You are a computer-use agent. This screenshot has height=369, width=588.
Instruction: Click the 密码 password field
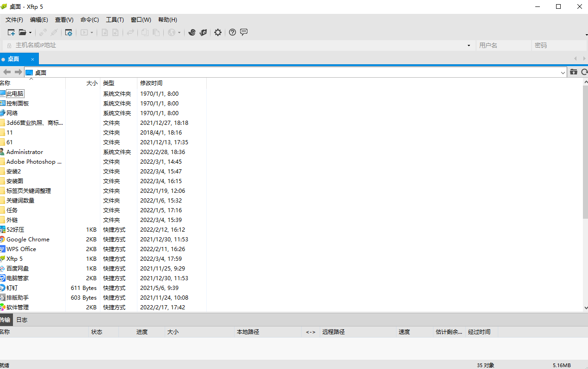(559, 45)
